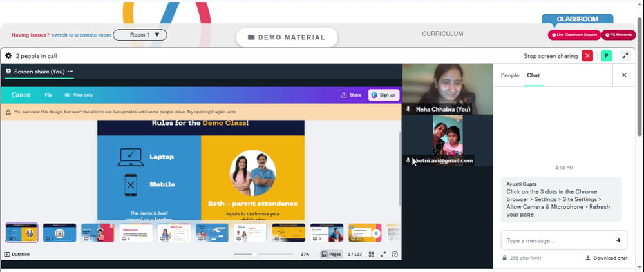Open DEMO MATERIAL folder button
644x272 pixels.
tap(287, 37)
